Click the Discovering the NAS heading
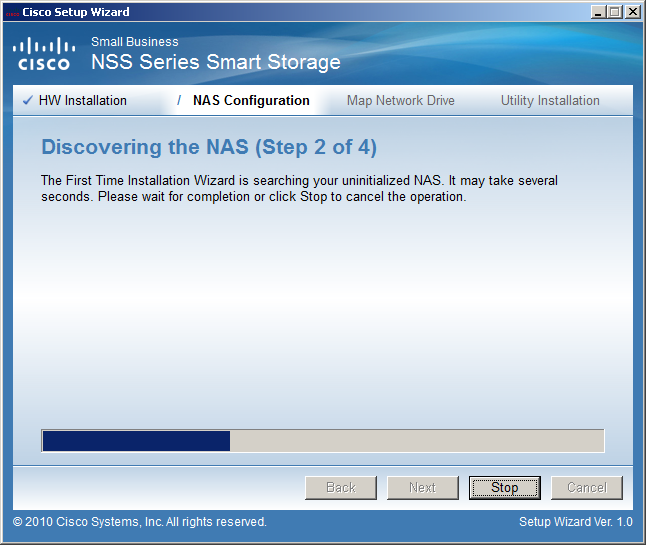646x545 pixels. [209, 147]
